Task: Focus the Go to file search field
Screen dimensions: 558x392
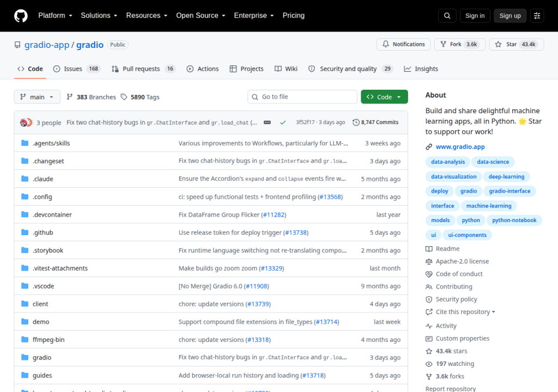Action: 302,97
